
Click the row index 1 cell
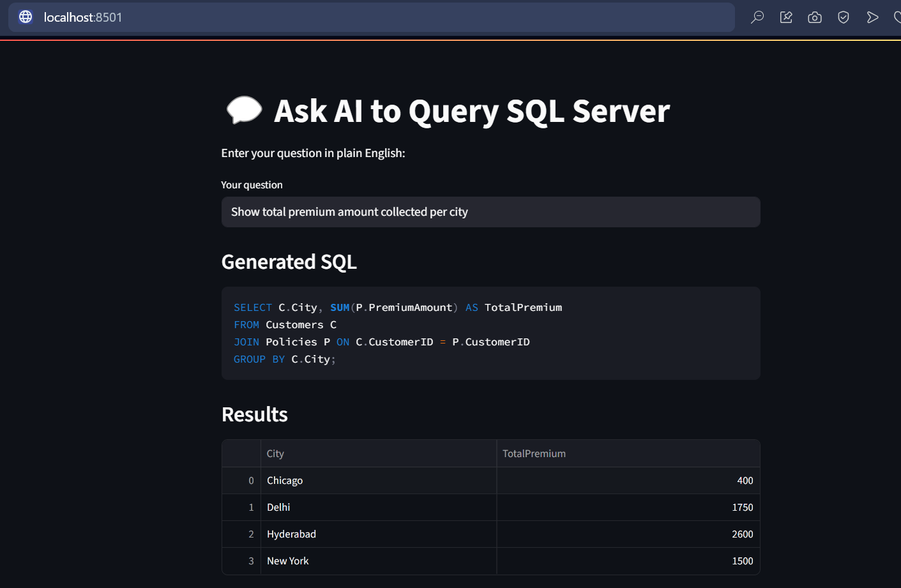(242, 508)
